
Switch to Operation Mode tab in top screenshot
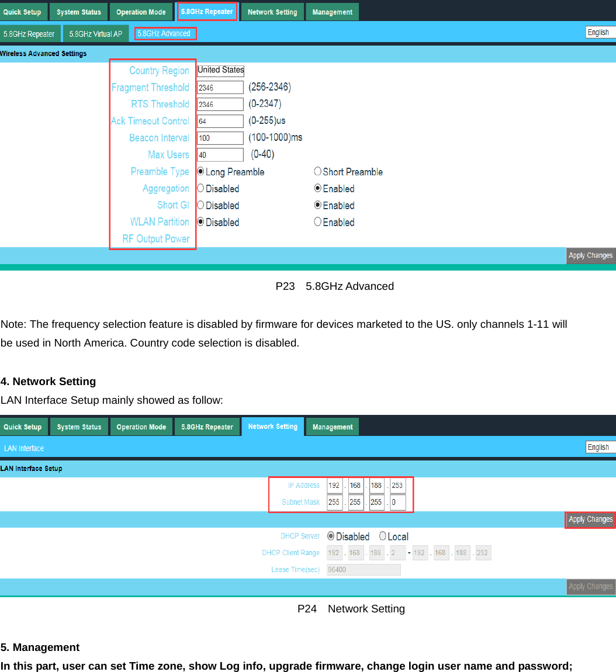(x=141, y=12)
